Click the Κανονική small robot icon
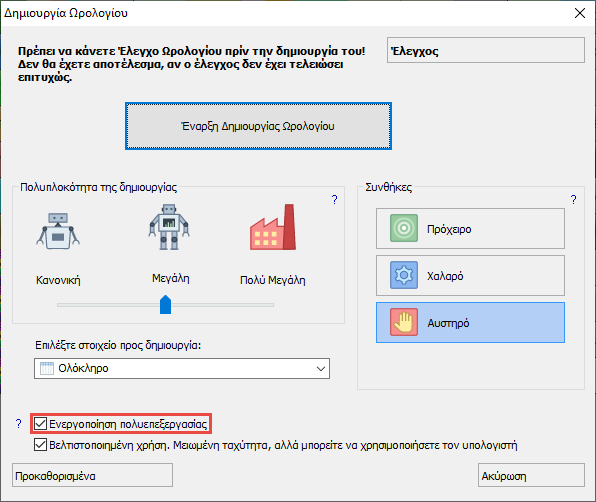Viewport: 596px width, 502px height. click(x=58, y=231)
